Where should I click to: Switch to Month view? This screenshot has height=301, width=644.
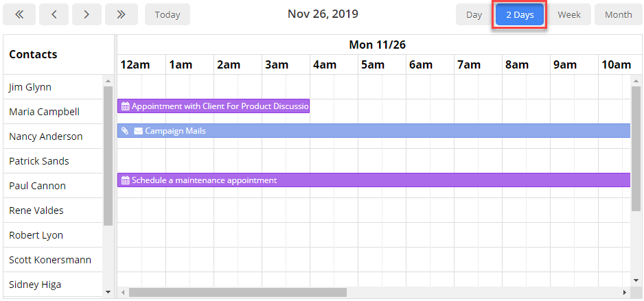pos(618,14)
